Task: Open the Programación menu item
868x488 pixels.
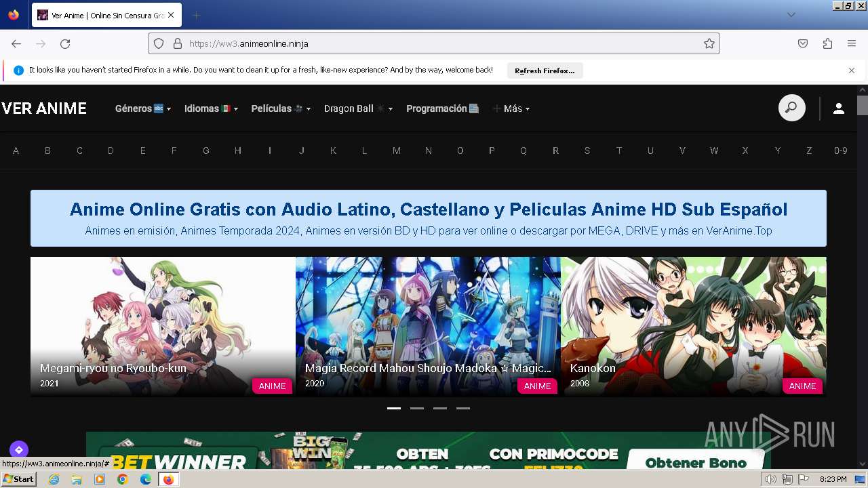Action: 442,108
